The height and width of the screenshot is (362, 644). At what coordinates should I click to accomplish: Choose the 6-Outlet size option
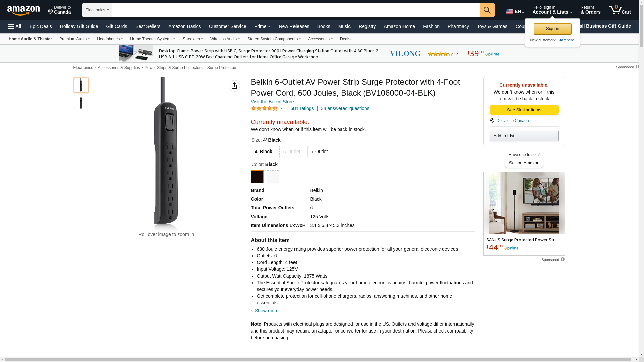tap(291, 152)
